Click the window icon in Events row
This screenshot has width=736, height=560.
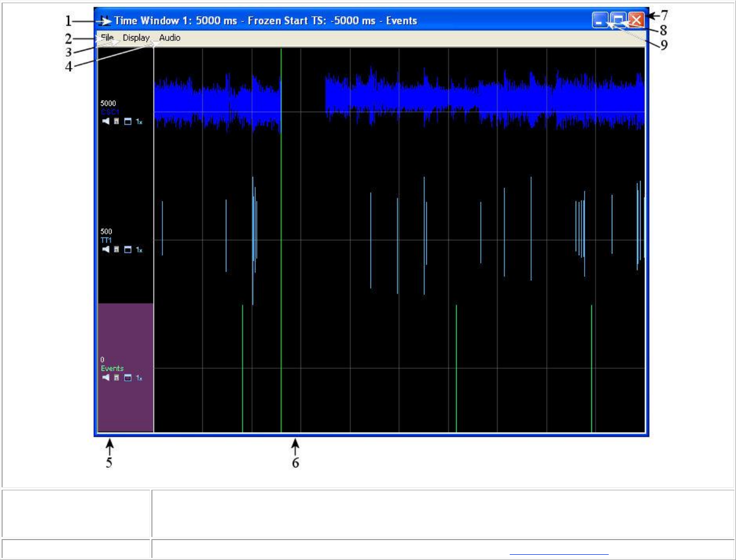127,378
